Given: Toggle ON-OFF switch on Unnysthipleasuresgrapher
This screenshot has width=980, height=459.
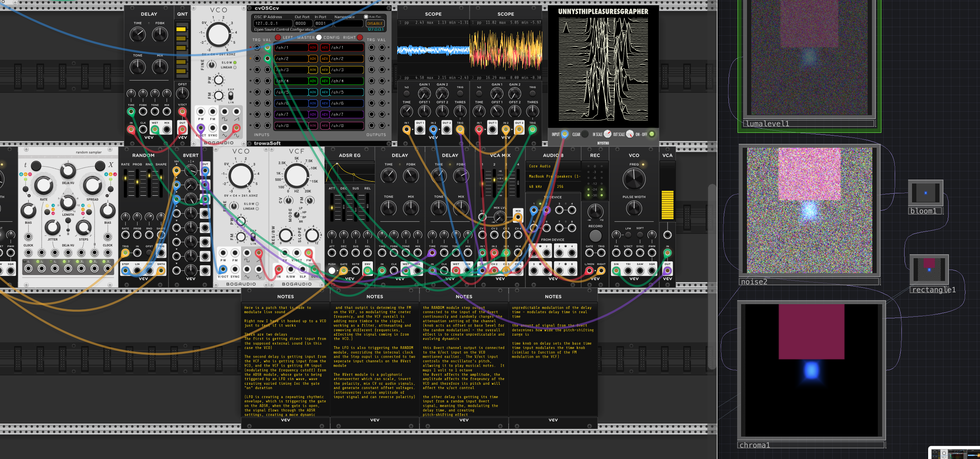Looking at the screenshot, I should coord(651,134).
